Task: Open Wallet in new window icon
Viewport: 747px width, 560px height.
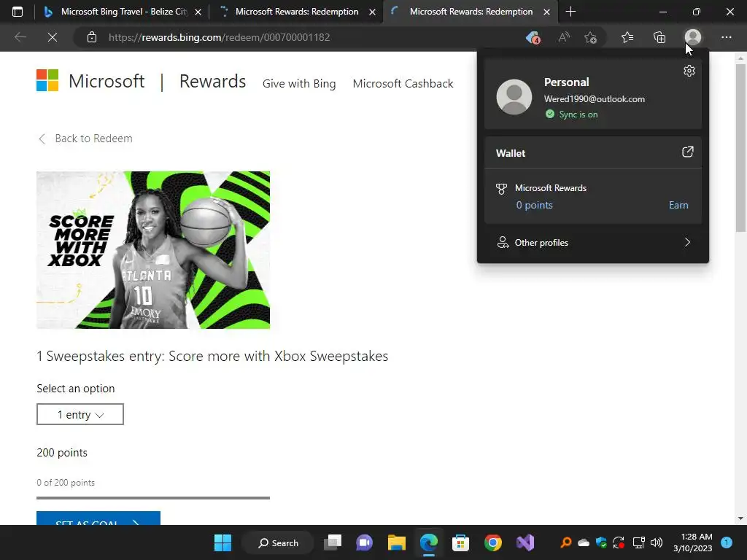Action: click(x=687, y=152)
